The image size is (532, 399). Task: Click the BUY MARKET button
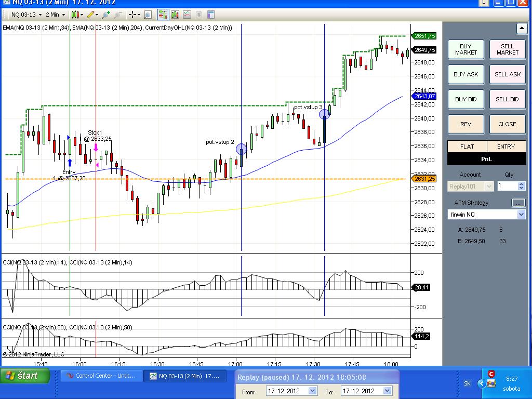(x=466, y=49)
